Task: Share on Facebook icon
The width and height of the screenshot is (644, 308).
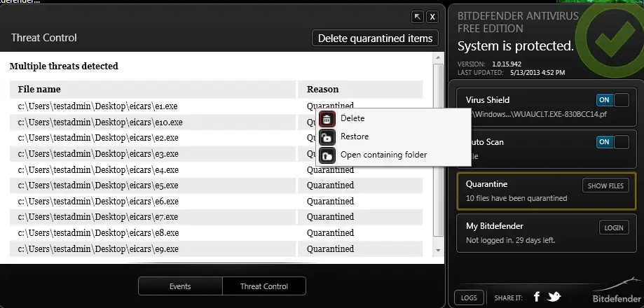Action: [536, 297]
